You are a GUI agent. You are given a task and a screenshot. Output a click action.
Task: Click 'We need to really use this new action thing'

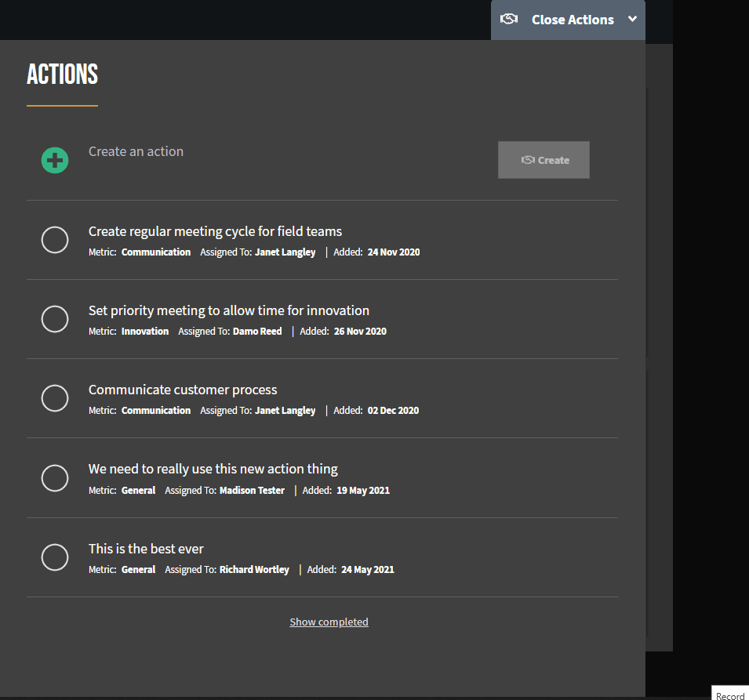213,470
